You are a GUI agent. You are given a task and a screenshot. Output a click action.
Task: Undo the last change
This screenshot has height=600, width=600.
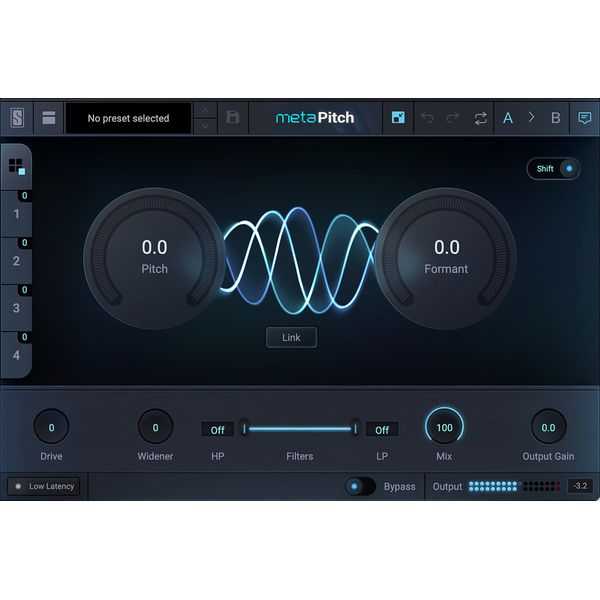[427, 118]
